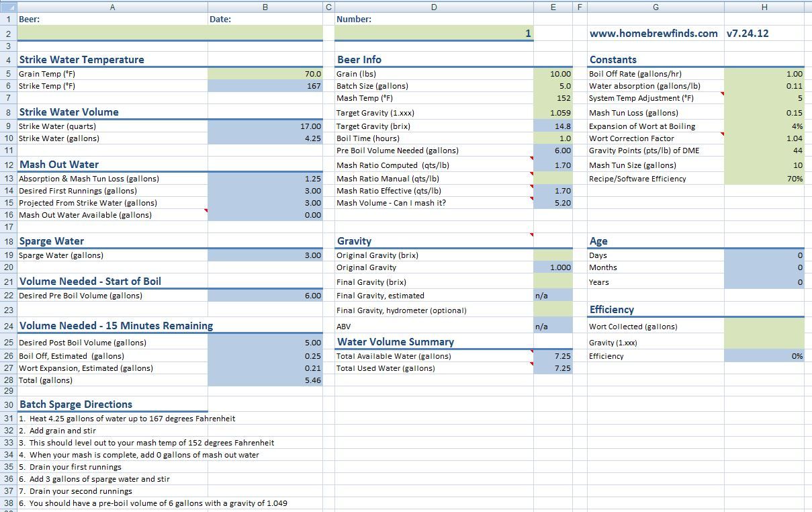The width and height of the screenshot is (812, 512).
Task: Select Mash Temp value 152
Action: pyautogui.click(x=553, y=98)
